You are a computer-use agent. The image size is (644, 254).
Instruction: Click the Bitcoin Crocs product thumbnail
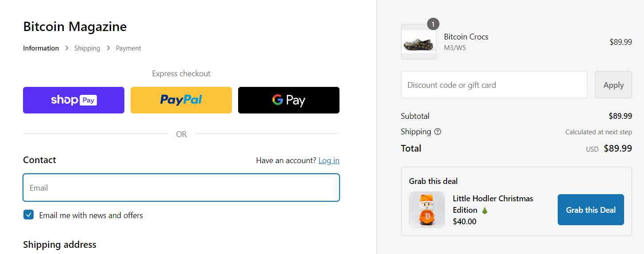[418, 42]
